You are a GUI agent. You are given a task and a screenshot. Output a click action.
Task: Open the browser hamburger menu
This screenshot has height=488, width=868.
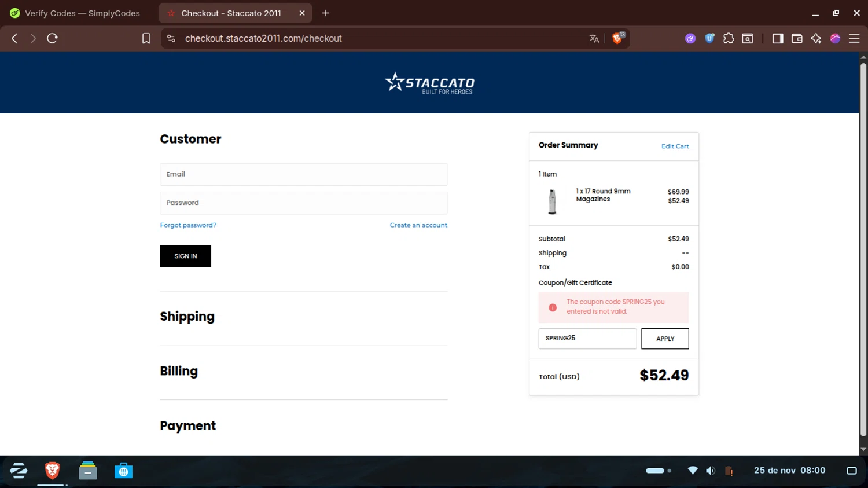pyautogui.click(x=854, y=38)
